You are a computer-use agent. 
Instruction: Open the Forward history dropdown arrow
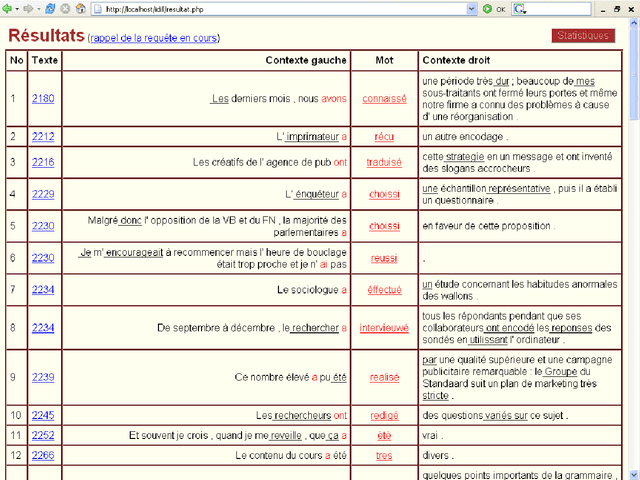pos(38,8)
